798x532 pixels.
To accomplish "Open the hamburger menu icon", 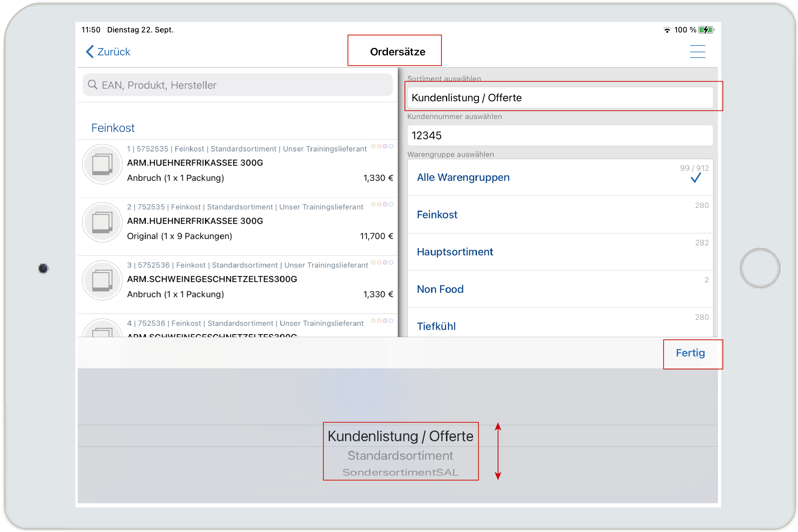I will (x=697, y=52).
